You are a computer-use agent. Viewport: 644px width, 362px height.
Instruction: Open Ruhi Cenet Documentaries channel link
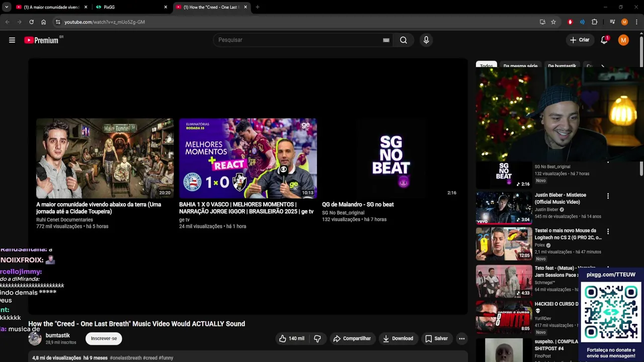[x=64, y=220]
